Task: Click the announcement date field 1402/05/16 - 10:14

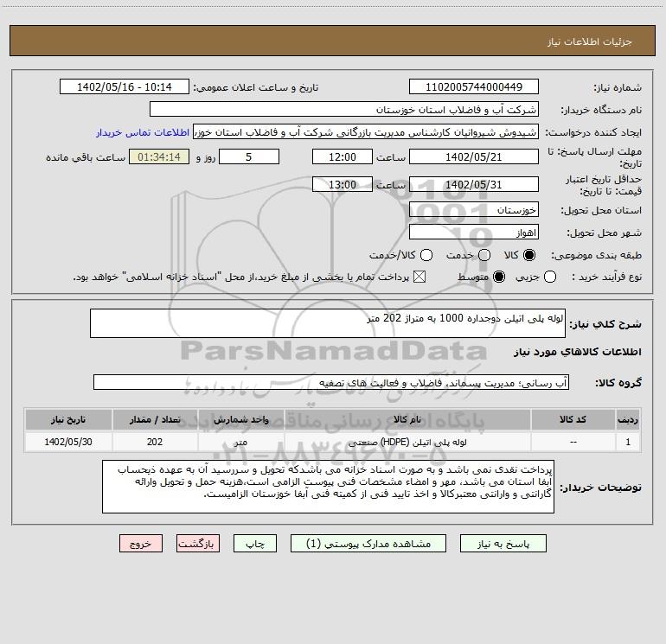Action: [125, 87]
